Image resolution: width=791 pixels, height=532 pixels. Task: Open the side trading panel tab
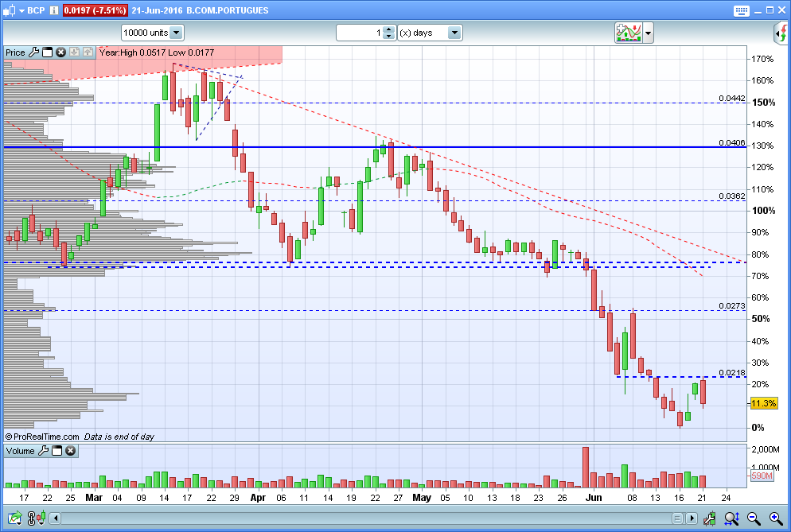781,33
